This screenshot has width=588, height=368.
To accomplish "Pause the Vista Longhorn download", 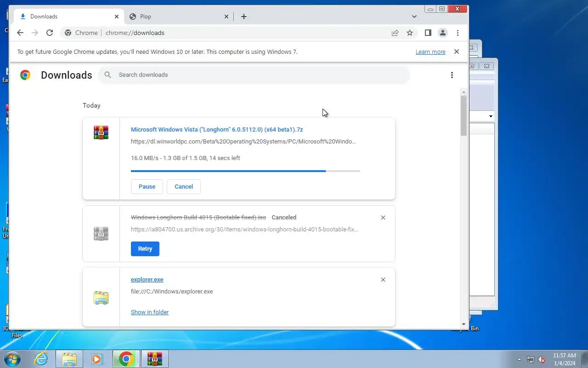I will [147, 187].
